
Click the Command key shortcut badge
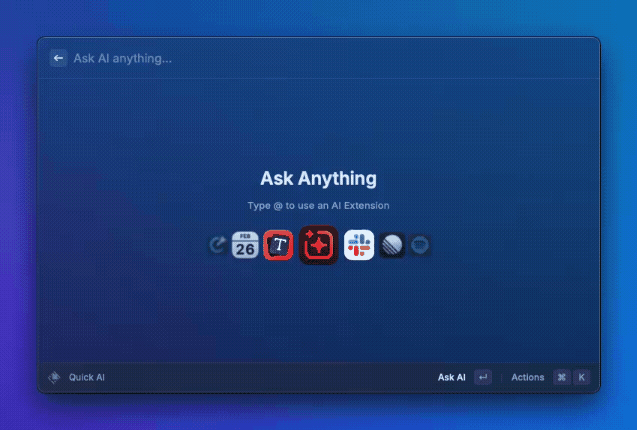point(562,377)
